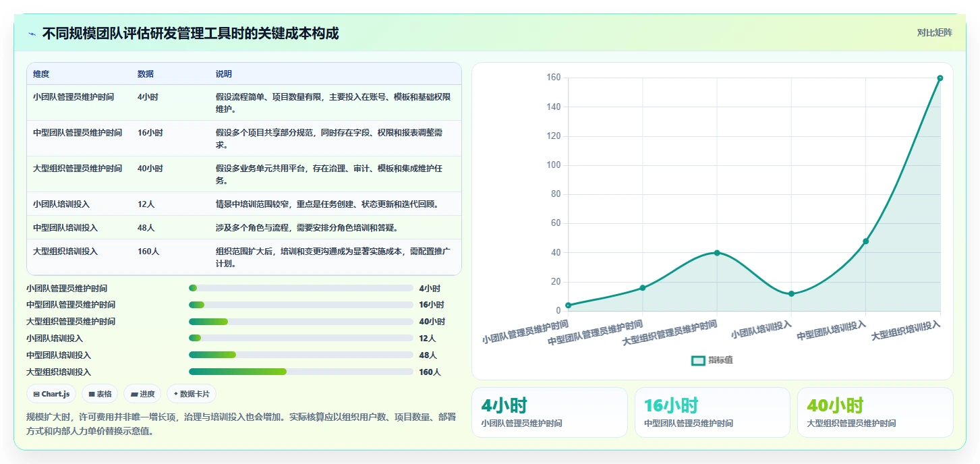Click the 对比矩阵 label in the header

(x=934, y=32)
